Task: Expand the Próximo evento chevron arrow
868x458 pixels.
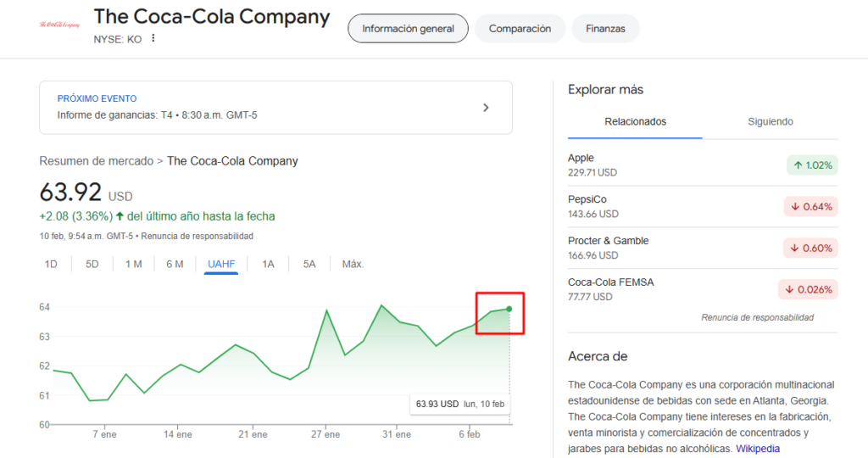Action: (x=486, y=108)
